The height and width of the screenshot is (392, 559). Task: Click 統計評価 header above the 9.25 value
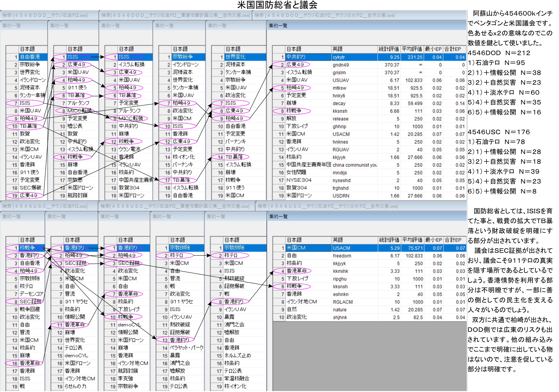(x=389, y=49)
